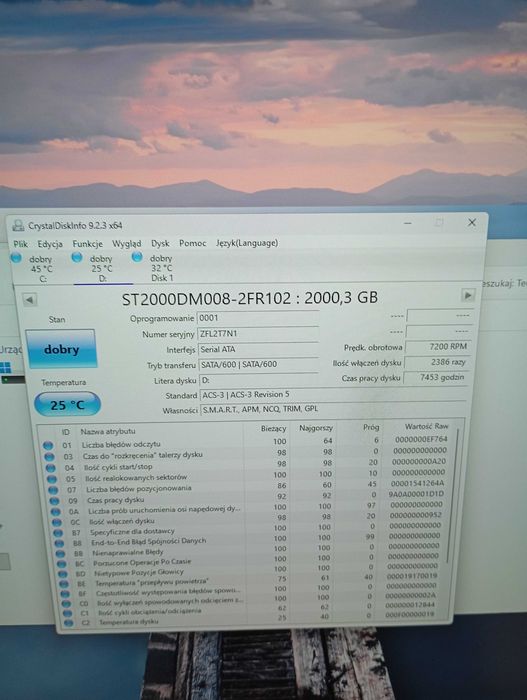The height and width of the screenshot is (700, 527).
Task: Click status icon for attribute BC row
Action: point(62,564)
